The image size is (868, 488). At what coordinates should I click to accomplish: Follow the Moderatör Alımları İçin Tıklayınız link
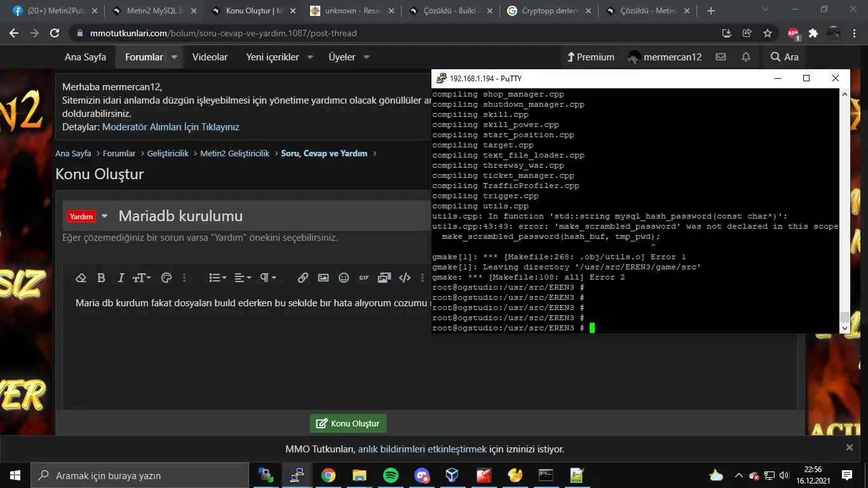[x=171, y=127]
